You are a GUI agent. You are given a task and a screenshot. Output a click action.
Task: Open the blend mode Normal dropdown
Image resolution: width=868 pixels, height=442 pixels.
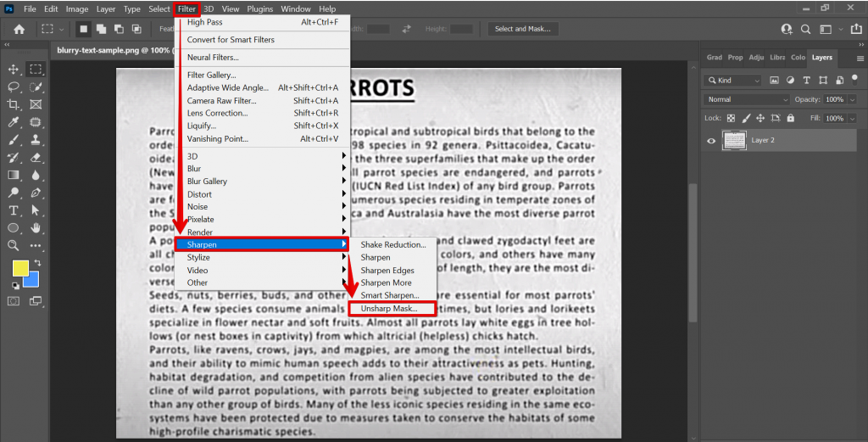746,99
